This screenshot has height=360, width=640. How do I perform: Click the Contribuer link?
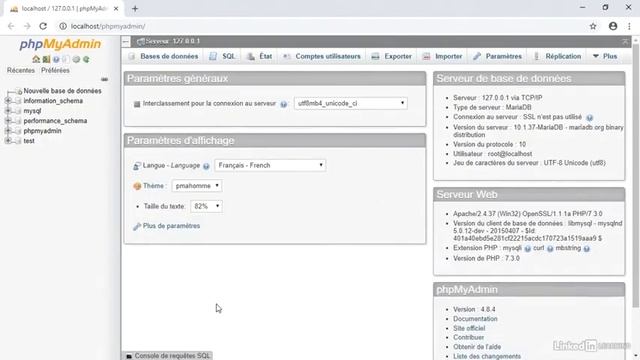[469, 338]
